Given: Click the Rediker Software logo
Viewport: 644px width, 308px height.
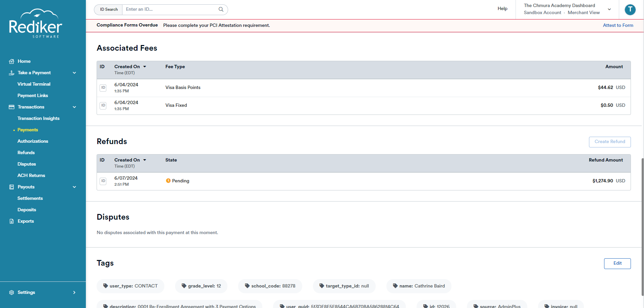Looking at the screenshot, I should tap(36, 24).
